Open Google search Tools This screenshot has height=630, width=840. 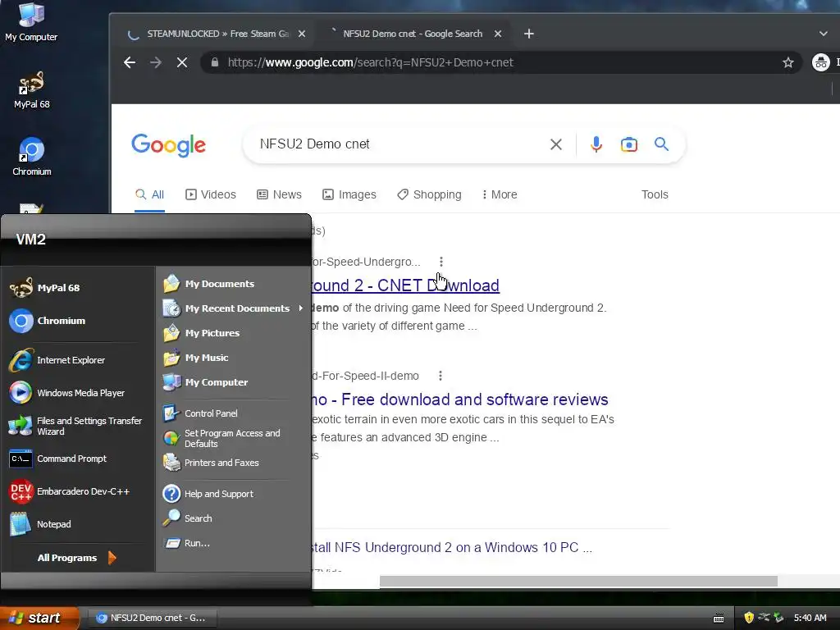pos(655,194)
